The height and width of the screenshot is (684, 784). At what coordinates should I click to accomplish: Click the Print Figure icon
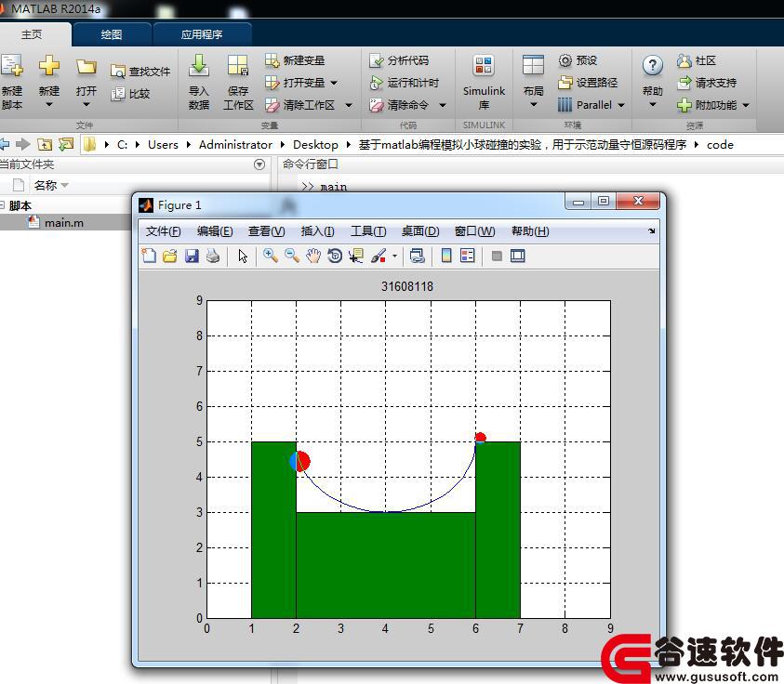point(213,256)
